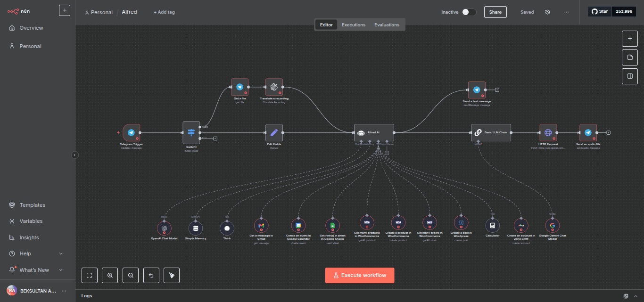Viewport: 644px width, 302px height.
Task: Click the HTTP Request node
Action: [x=548, y=133]
